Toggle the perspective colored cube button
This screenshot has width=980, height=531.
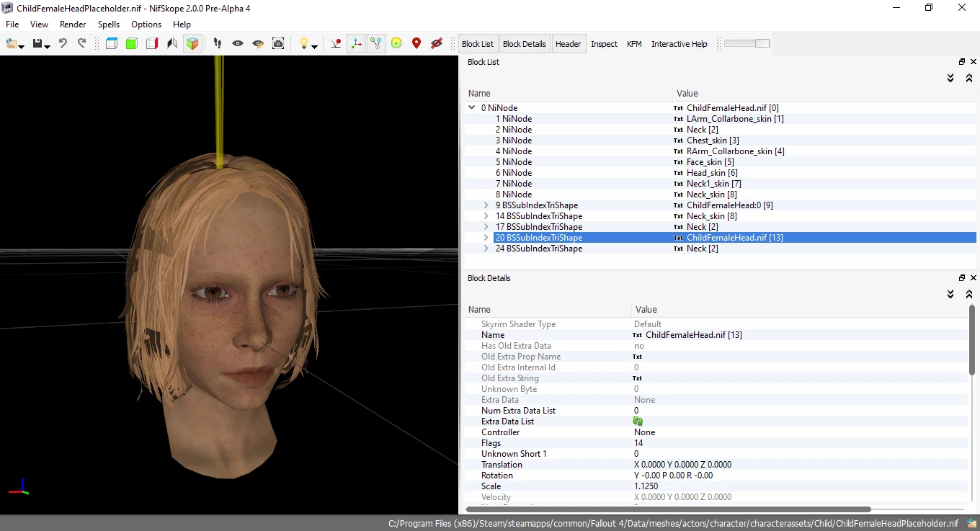pyautogui.click(x=192, y=44)
